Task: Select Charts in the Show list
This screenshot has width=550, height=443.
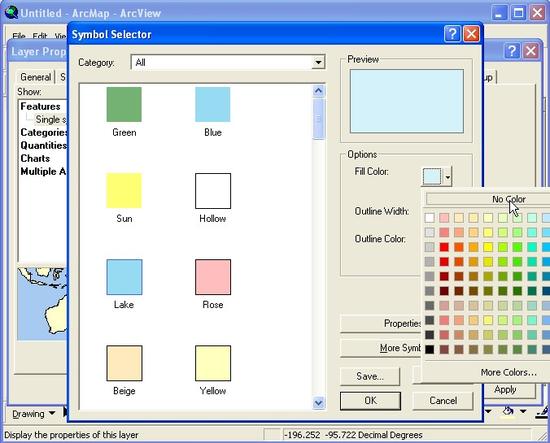Action: (x=35, y=158)
